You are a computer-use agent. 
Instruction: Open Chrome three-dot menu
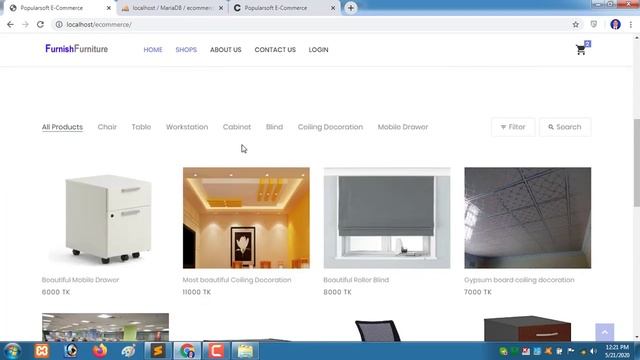click(x=631, y=24)
